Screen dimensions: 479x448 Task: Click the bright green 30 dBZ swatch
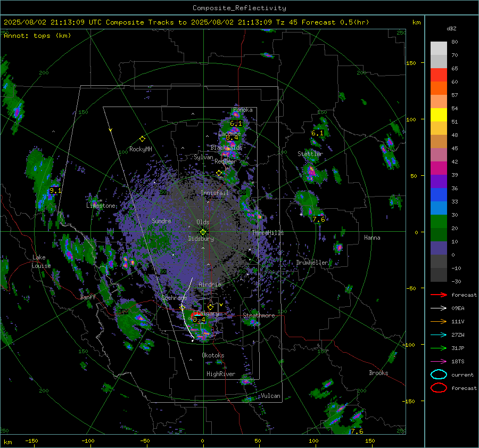[x=439, y=222]
